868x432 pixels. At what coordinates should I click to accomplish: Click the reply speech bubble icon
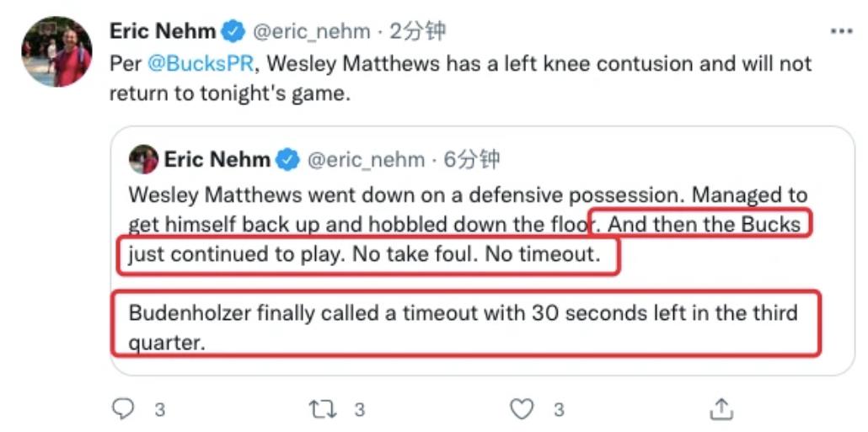124,409
